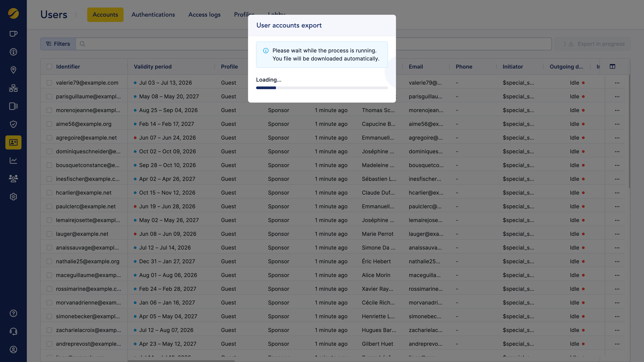Image resolution: width=644 pixels, height=362 pixels.
Task: Open row actions for aime56@example.org
Action: point(617,124)
